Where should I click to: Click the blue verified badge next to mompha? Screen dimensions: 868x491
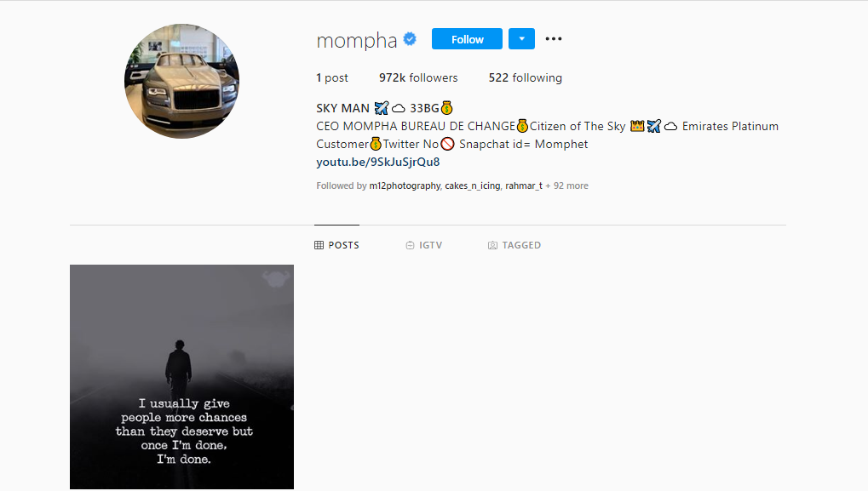pyautogui.click(x=410, y=39)
